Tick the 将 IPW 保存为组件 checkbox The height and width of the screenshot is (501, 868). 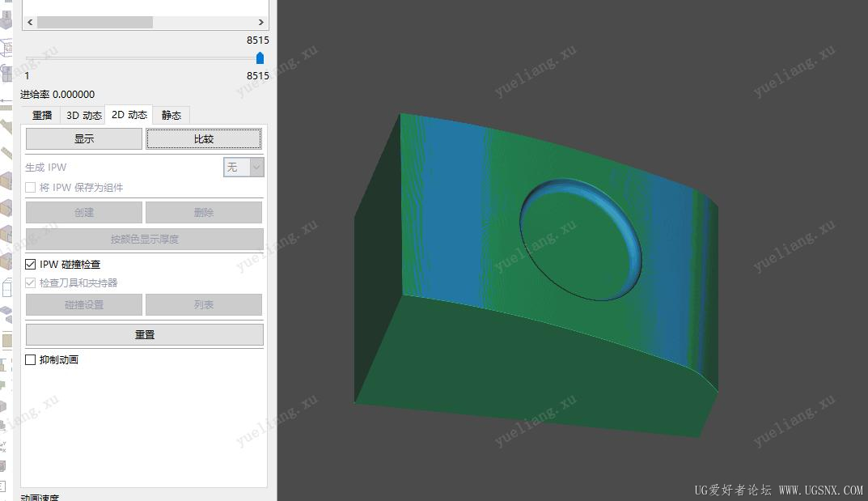(31, 188)
